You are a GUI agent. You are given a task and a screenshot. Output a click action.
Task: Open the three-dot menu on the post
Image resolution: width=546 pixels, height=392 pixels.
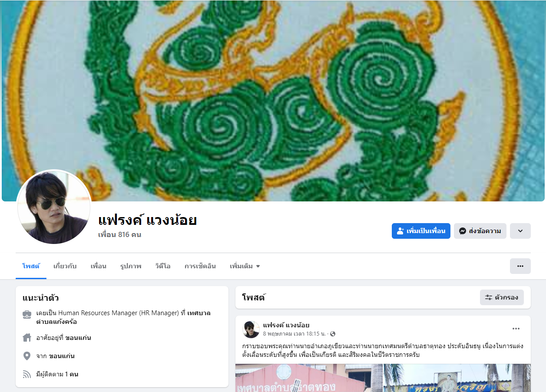[x=516, y=329]
